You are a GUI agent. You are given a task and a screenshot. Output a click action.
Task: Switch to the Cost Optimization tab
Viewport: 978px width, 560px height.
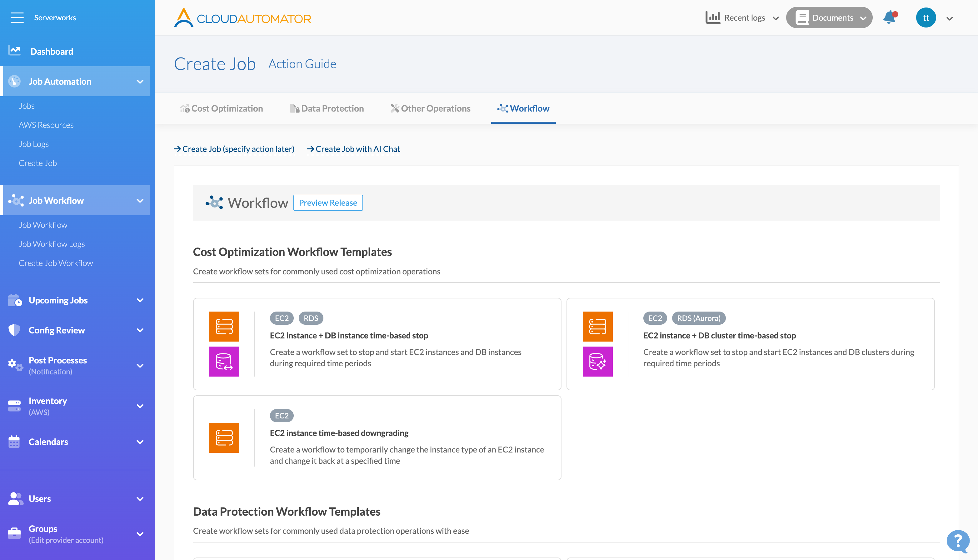[222, 108]
